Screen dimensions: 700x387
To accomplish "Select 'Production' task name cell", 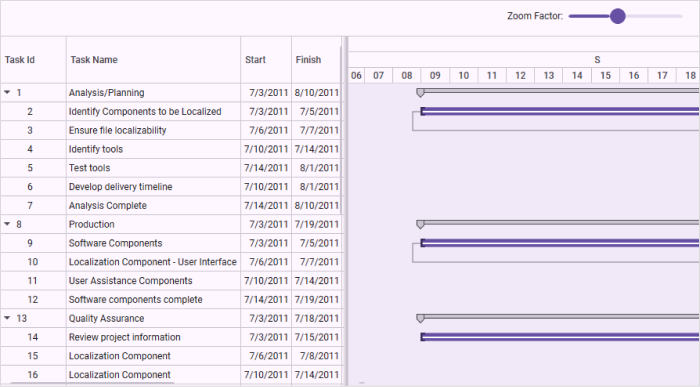I will (x=153, y=224).
